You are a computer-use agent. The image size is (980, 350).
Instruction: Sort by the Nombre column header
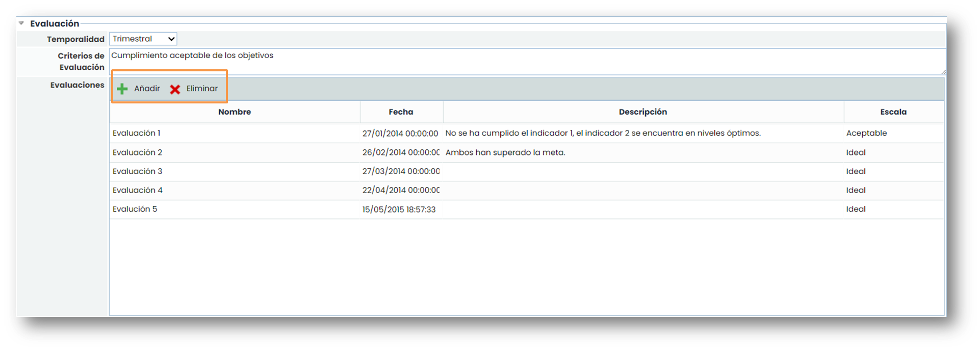tap(235, 112)
